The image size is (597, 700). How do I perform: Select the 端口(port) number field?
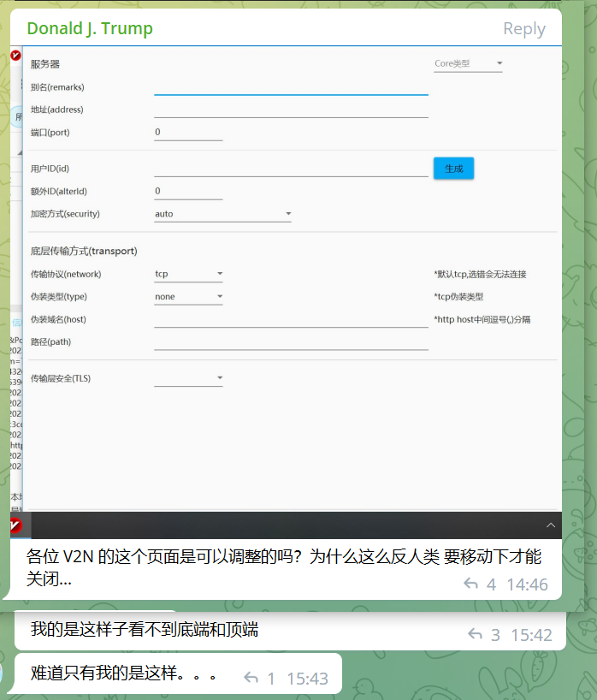[x=188, y=133]
